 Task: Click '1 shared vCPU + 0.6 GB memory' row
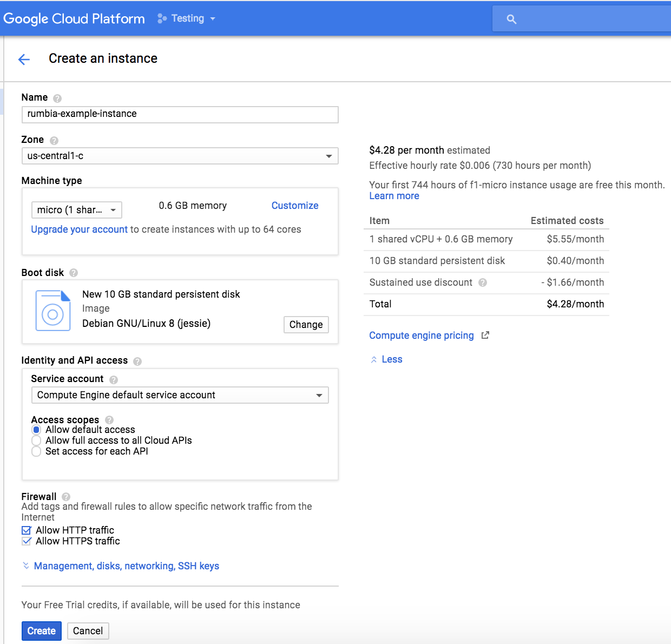tap(486, 239)
